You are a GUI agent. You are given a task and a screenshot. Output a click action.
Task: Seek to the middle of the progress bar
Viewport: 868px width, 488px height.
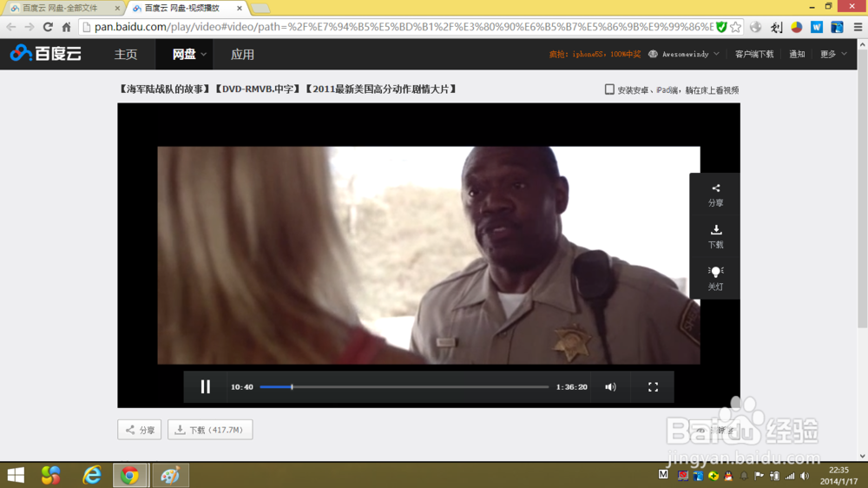(x=404, y=386)
